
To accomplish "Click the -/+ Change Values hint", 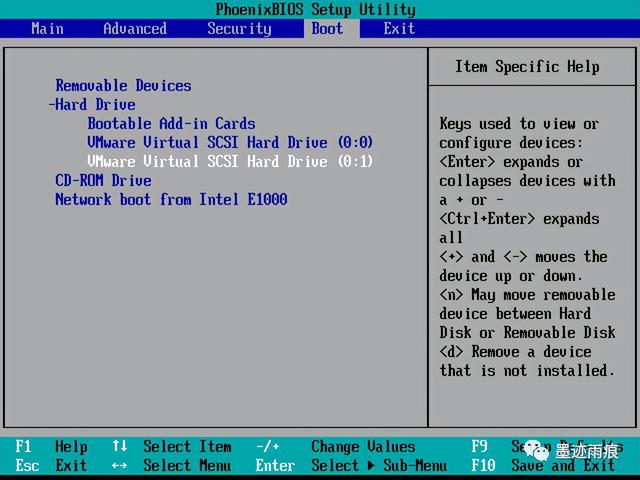I will pyautogui.click(x=336, y=447).
